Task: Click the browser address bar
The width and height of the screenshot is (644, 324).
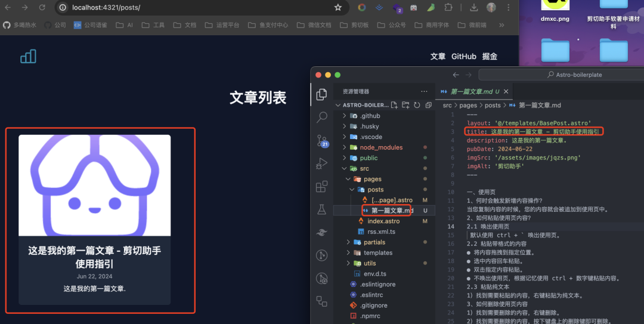Action: [x=197, y=8]
